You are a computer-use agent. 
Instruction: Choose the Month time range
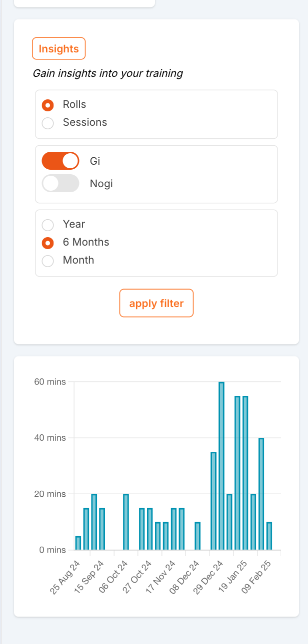[x=48, y=261]
